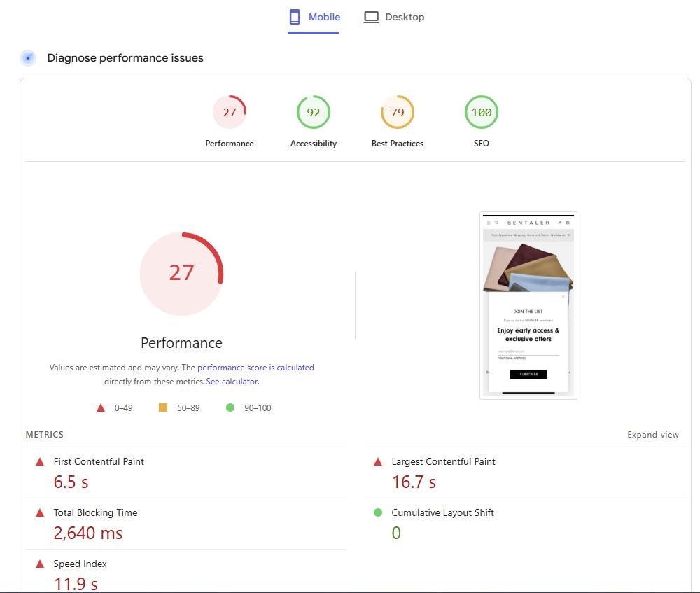Image resolution: width=700 pixels, height=593 pixels.
Task: Expand the Largest Contentful Paint metric
Action: coord(444,461)
